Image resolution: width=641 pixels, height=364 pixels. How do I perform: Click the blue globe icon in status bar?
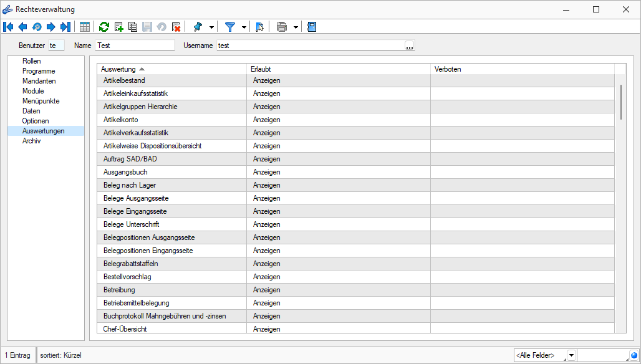click(634, 355)
